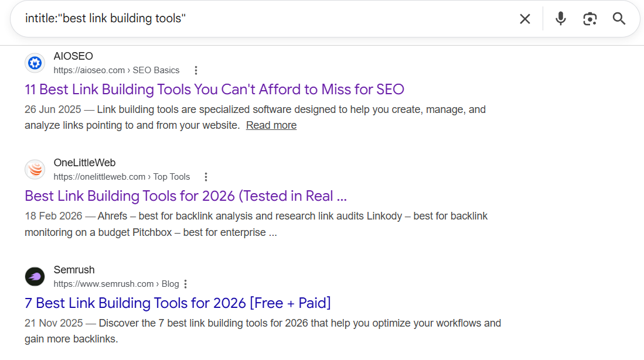Submit search with the magnifying glass icon
This screenshot has width=644, height=360.
pos(619,19)
